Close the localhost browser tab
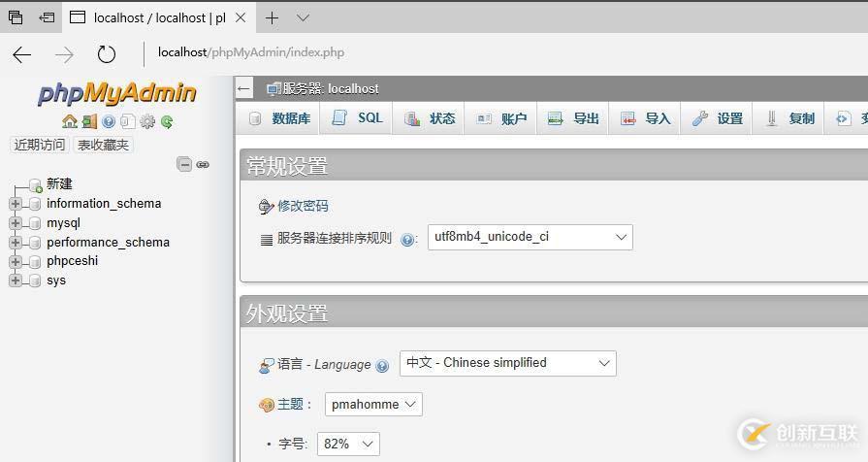This screenshot has width=868, height=462. 241,17
